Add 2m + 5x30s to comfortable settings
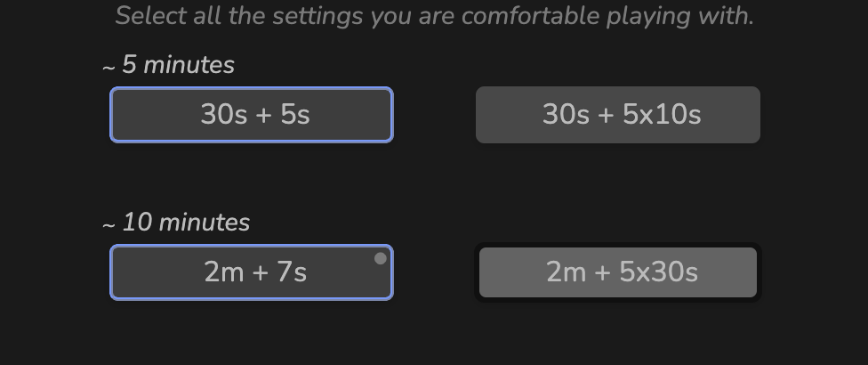Image resolution: width=868 pixels, height=365 pixels. pyautogui.click(x=618, y=272)
